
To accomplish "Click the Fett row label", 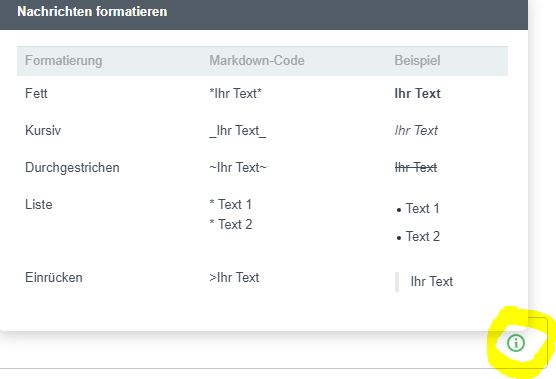I will [x=36, y=94].
